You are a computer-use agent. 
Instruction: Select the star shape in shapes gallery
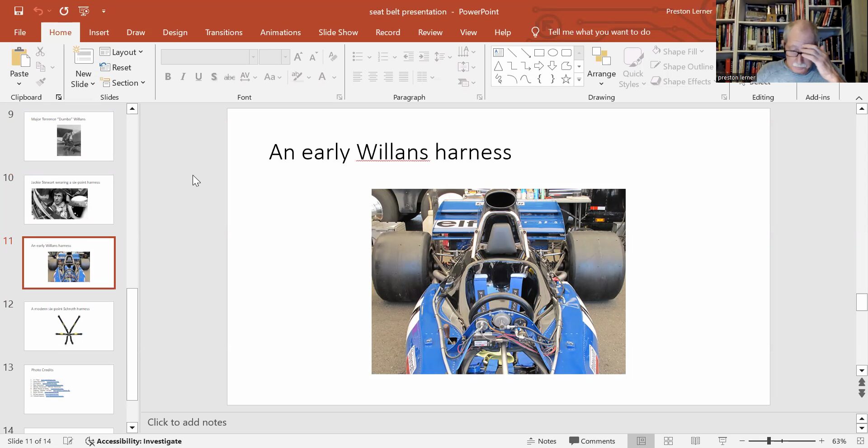pyautogui.click(x=566, y=79)
